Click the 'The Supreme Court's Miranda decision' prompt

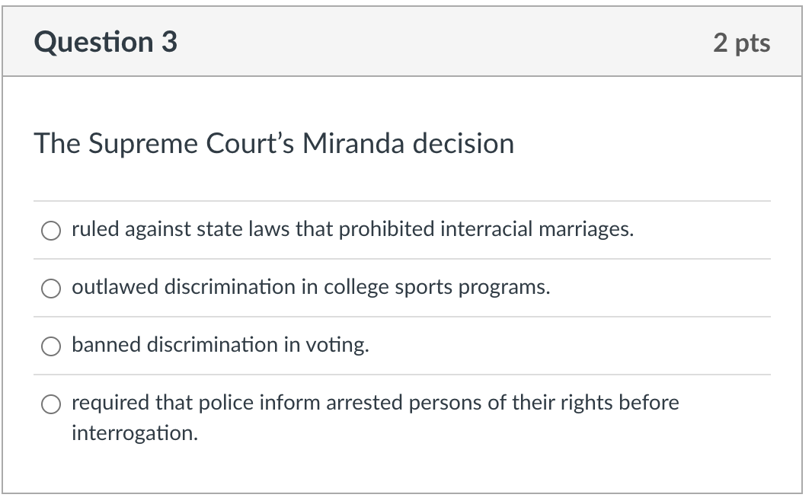click(x=274, y=143)
